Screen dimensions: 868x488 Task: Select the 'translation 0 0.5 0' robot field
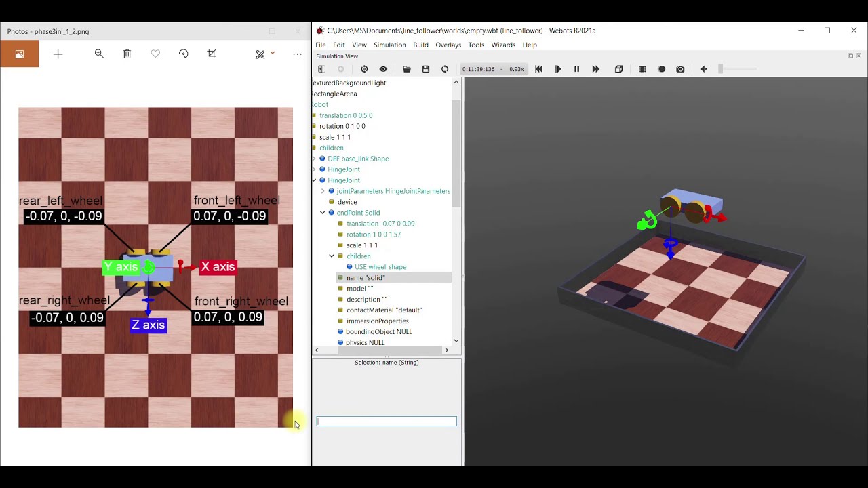click(346, 115)
